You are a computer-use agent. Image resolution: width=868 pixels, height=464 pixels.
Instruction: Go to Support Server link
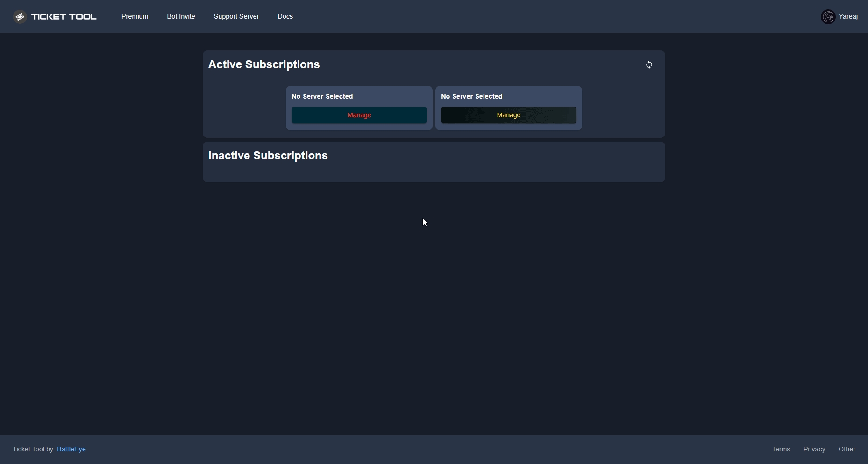tap(236, 16)
